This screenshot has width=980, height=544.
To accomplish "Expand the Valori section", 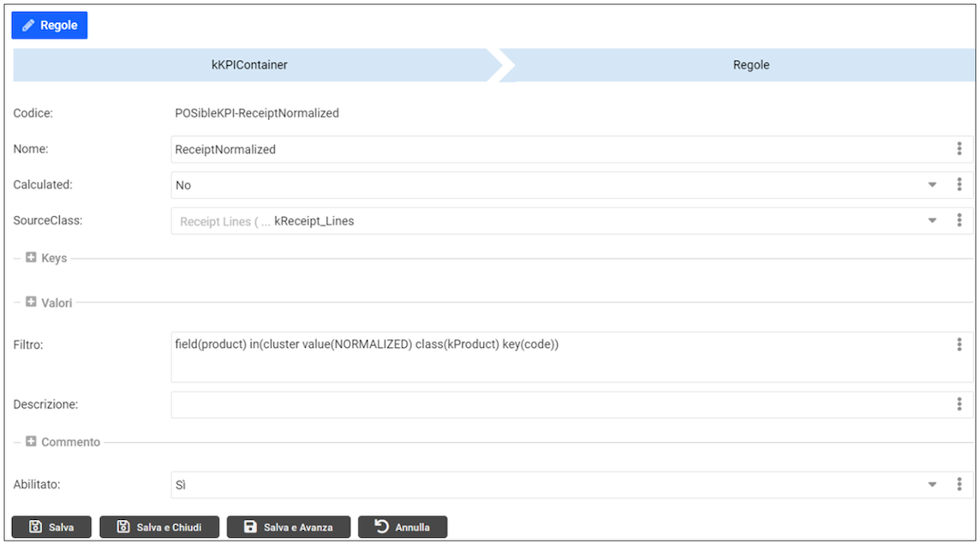I will click(32, 302).
